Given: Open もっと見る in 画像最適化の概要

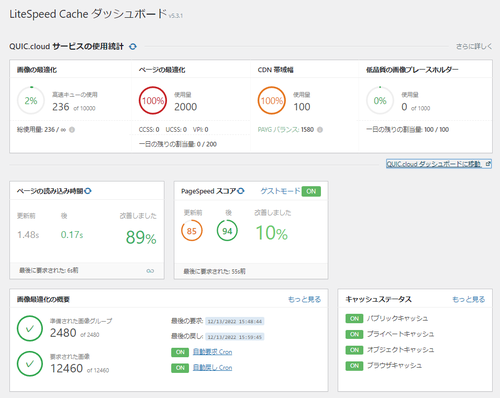Looking at the screenshot, I should [x=304, y=299].
